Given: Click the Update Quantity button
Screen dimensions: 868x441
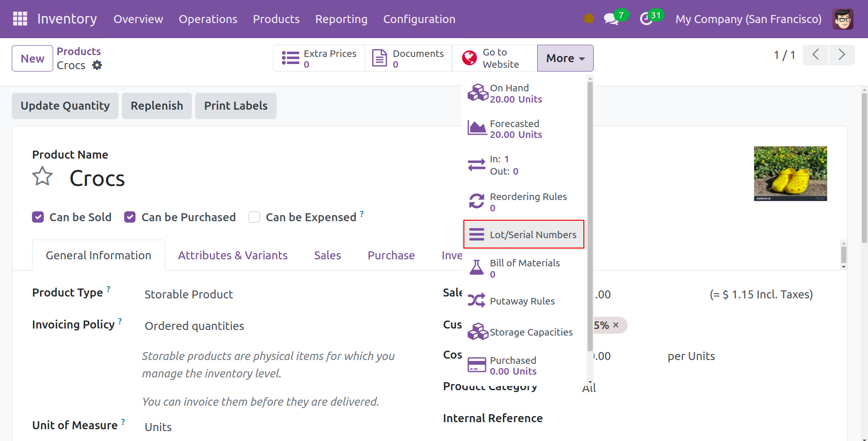Looking at the screenshot, I should coord(65,106).
